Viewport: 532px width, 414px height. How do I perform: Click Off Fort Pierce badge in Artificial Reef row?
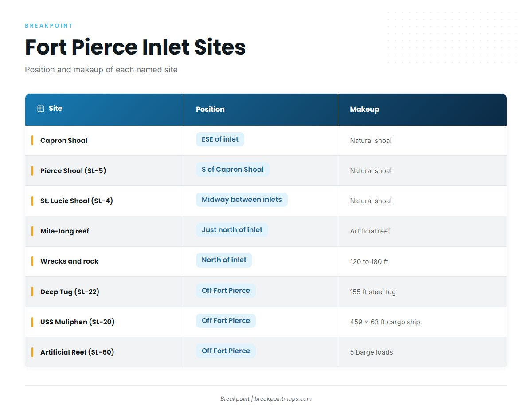tap(226, 351)
